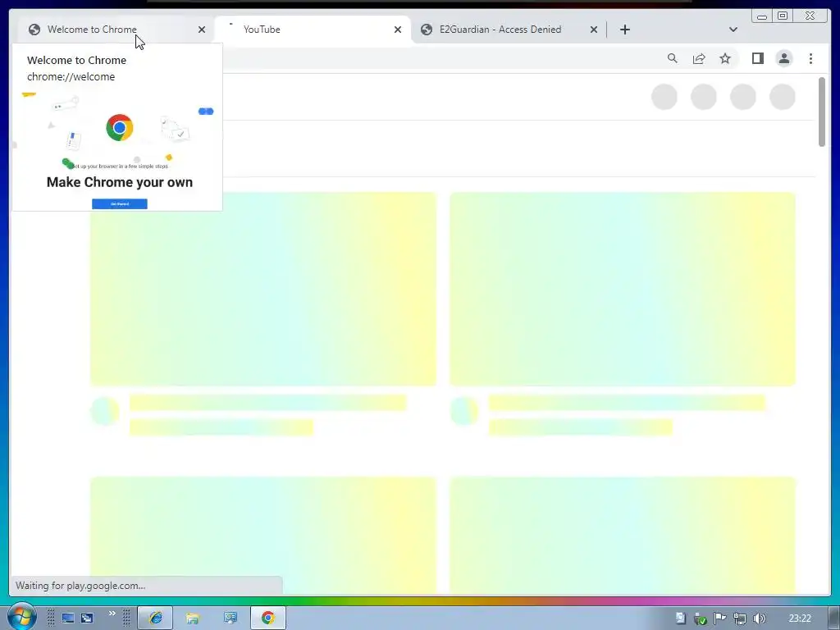Expand the tab search dropdown arrow
The image size is (840, 630).
click(x=733, y=30)
